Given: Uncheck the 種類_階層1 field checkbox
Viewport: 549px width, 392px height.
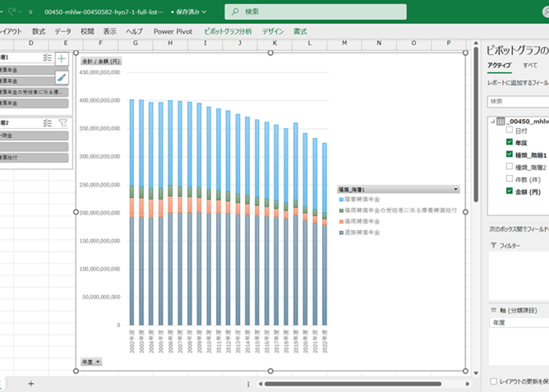Looking at the screenshot, I should tap(509, 154).
